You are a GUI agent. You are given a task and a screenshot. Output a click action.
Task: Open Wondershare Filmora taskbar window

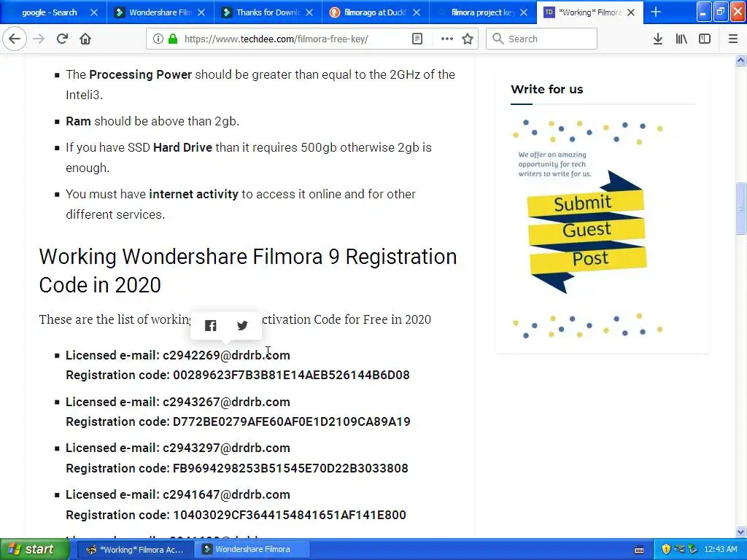(x=252, y=549)
